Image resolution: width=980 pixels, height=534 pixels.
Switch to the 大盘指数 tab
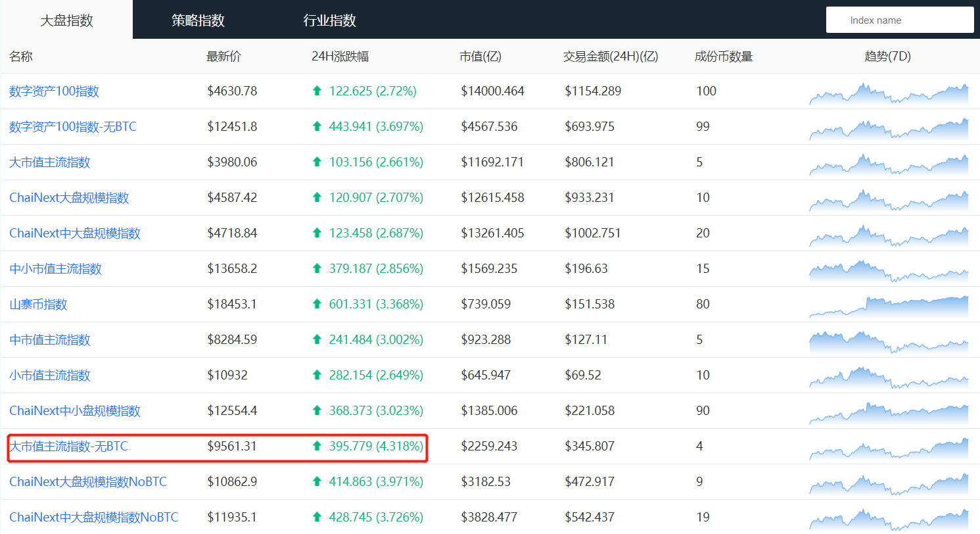[66, 20]
